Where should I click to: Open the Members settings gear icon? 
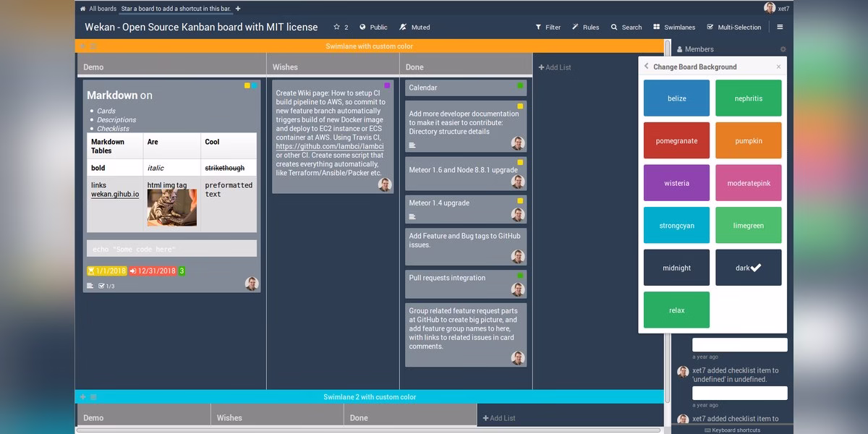click(x=783, y=49)
